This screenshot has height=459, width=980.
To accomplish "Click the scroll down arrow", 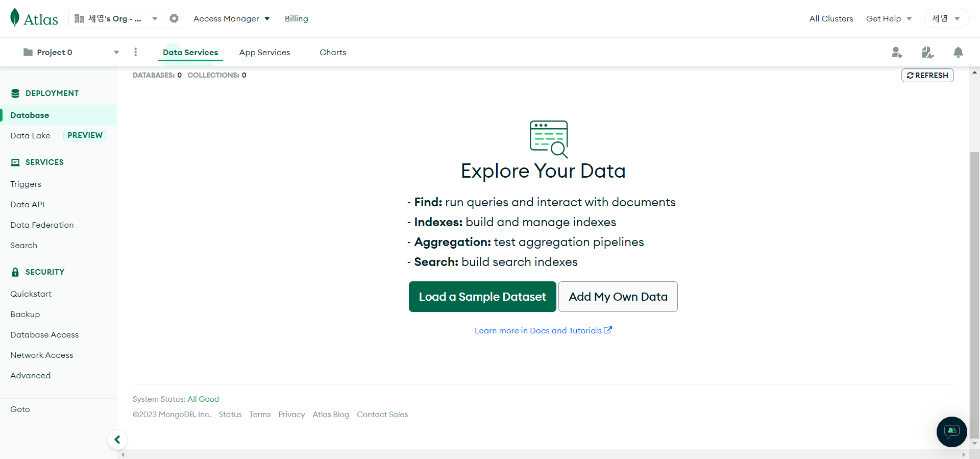I will point(974,443).
